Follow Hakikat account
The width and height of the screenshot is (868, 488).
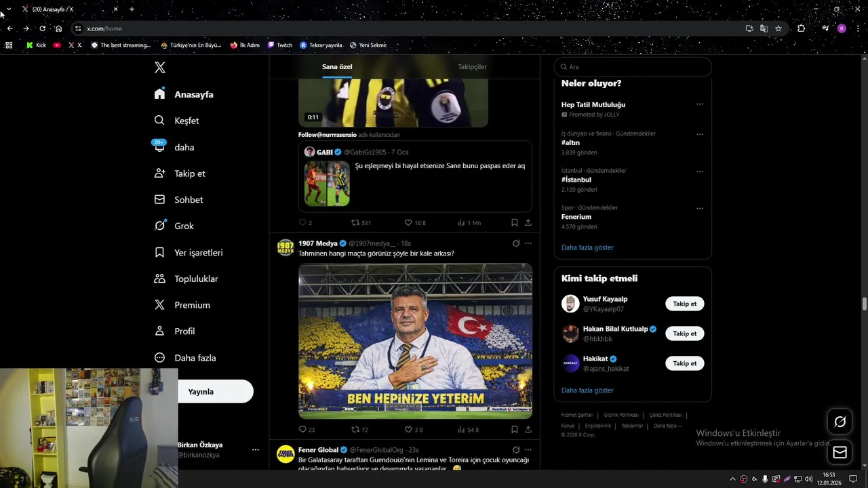[684, 363]
